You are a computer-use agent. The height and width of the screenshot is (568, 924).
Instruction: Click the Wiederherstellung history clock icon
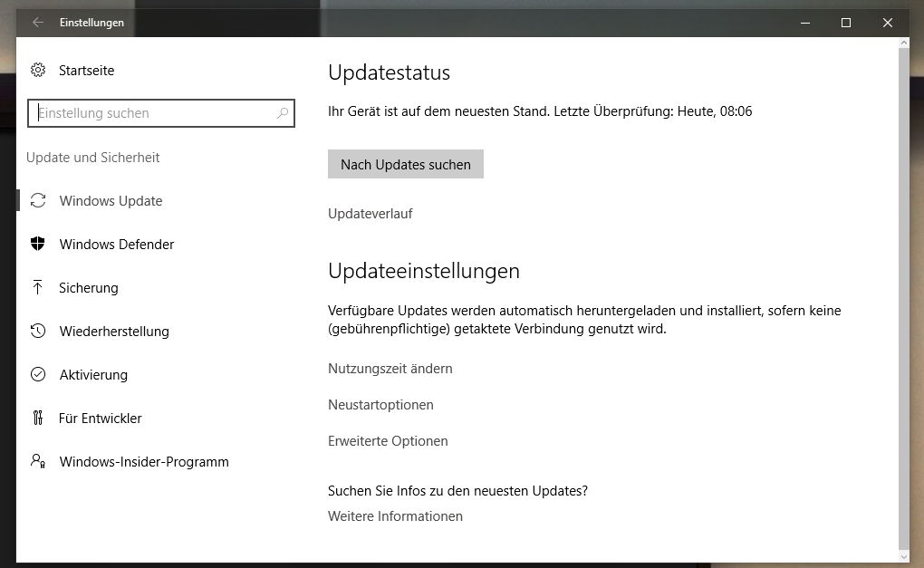(38, 332)
